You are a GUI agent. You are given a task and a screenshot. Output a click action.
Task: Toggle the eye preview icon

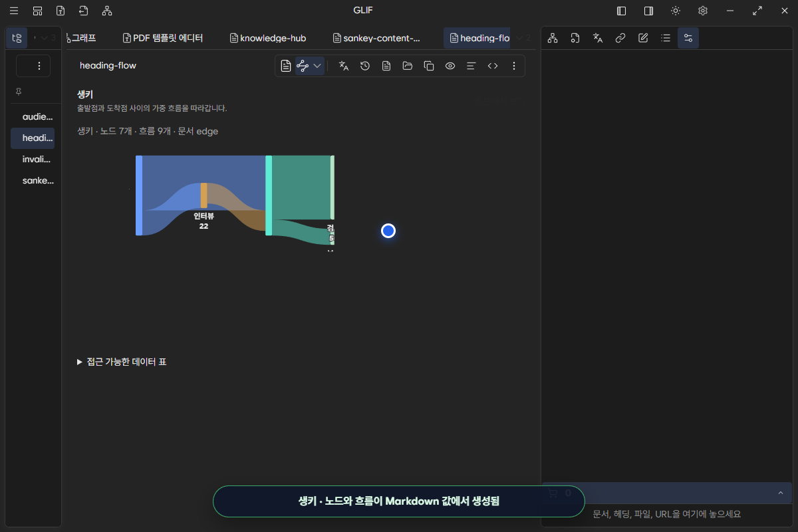450,66
